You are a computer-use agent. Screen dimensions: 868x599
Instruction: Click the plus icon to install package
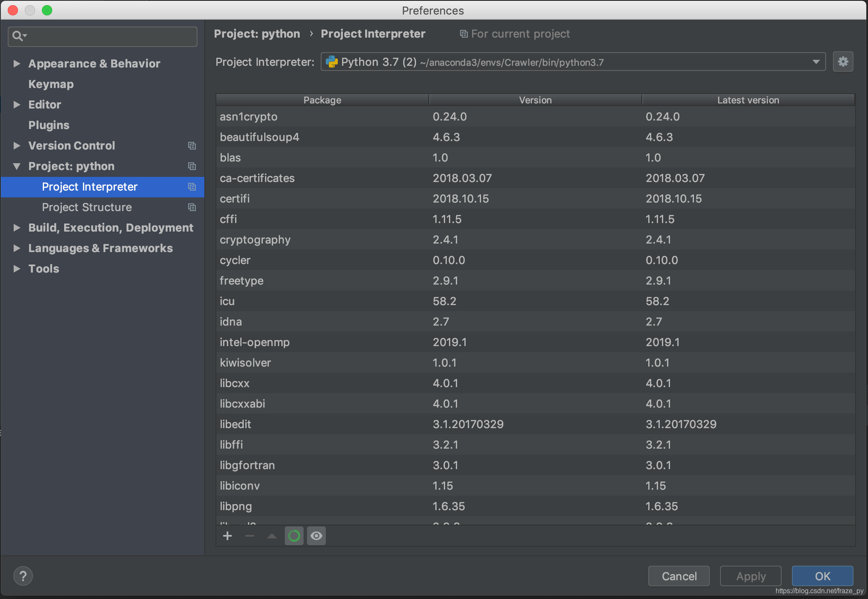(x=227, y=536)
